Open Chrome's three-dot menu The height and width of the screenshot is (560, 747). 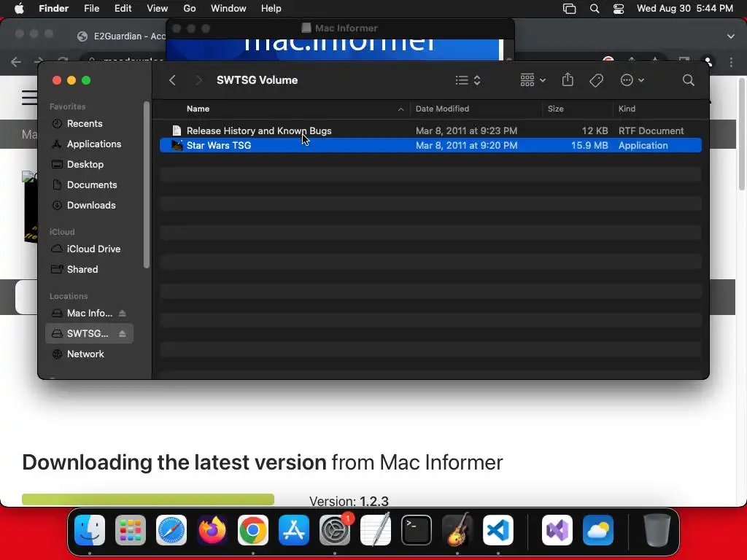pyautogui.click(x=731, y=62)
